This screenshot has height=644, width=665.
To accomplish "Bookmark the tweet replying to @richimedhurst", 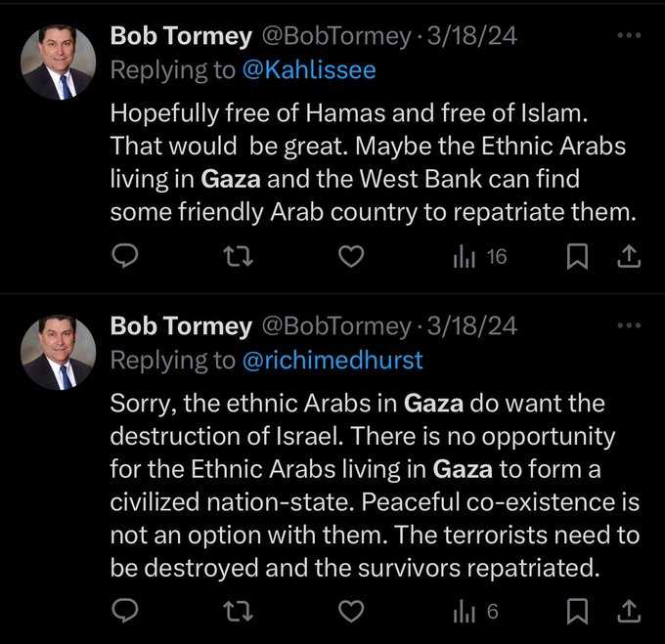I will click(x=578, y=611).
